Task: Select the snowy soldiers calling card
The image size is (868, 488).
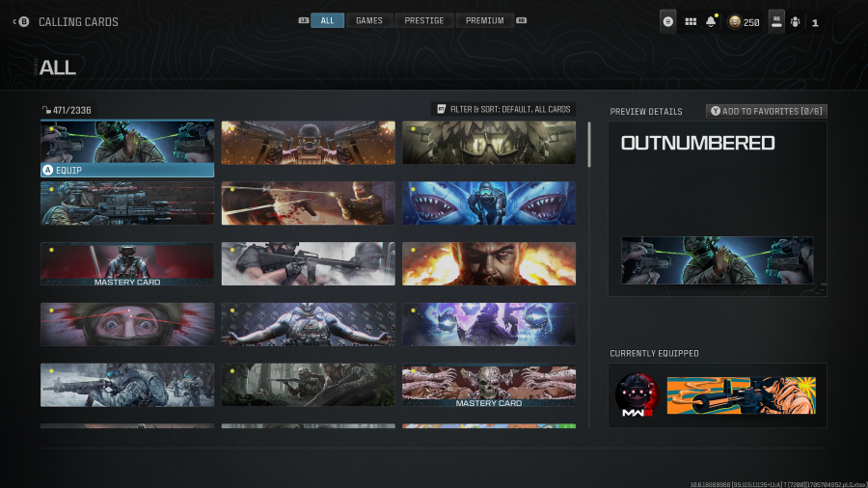Action: (x=127, y=385)
